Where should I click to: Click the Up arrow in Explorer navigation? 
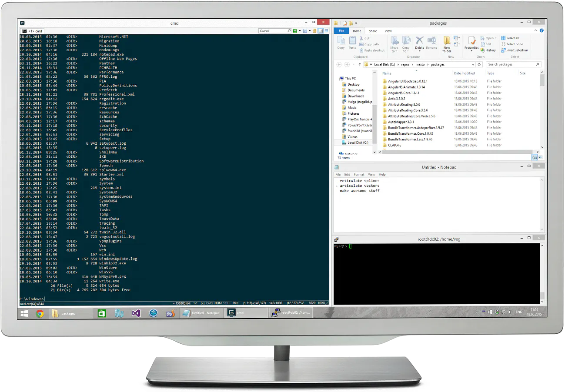(x=360, y=64)
